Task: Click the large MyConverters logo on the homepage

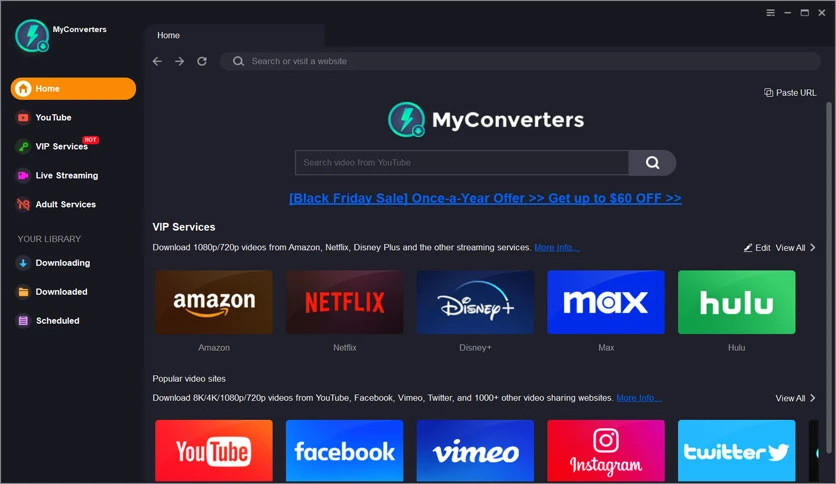Action: click(486, 119)
